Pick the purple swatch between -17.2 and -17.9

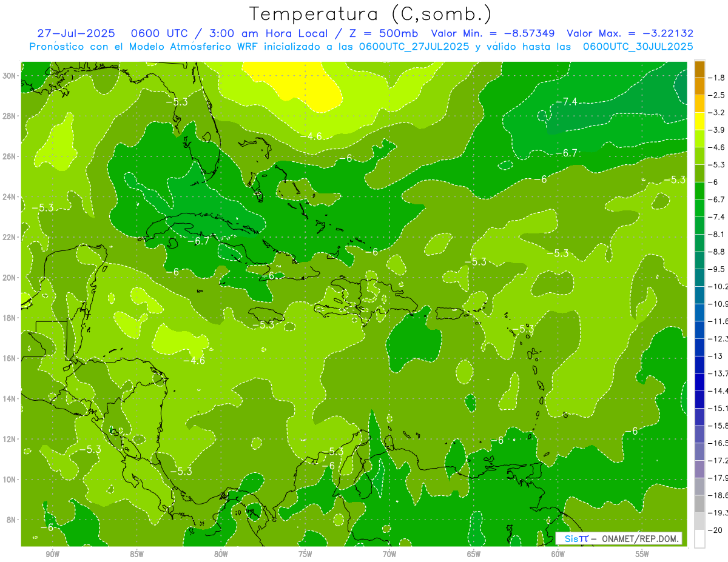click(699, 469)
